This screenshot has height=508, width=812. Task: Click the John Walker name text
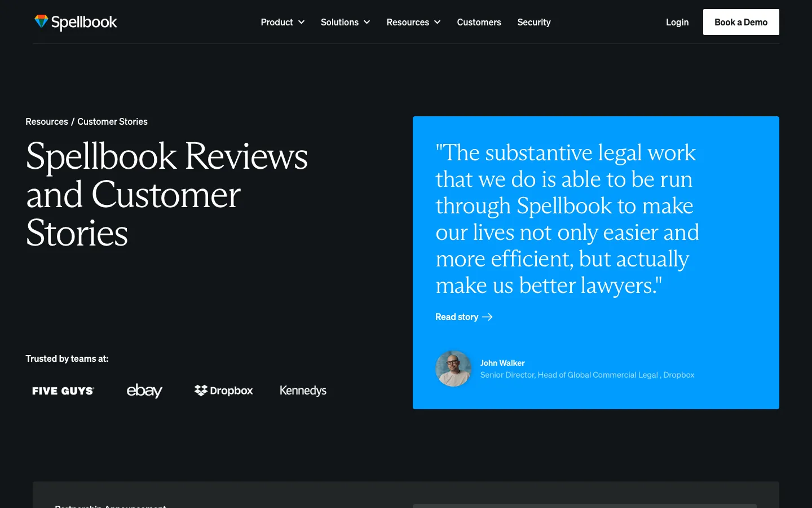click(502, 363)
